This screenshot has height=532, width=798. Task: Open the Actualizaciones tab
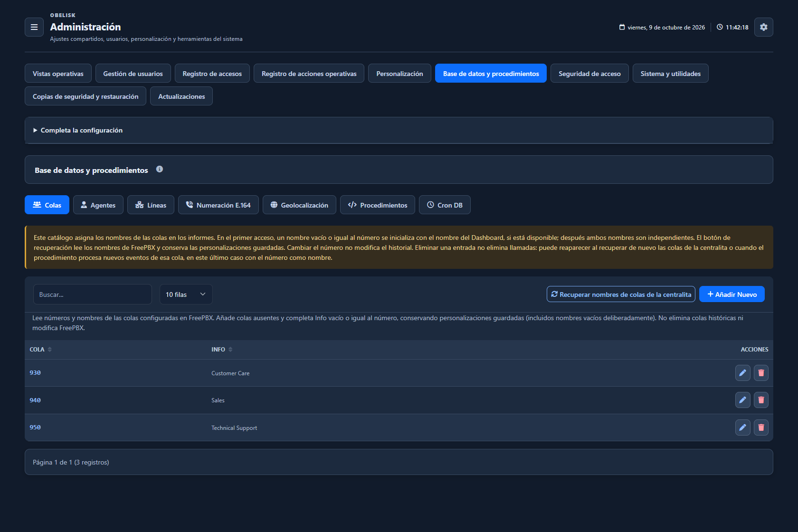pos(181,96)
